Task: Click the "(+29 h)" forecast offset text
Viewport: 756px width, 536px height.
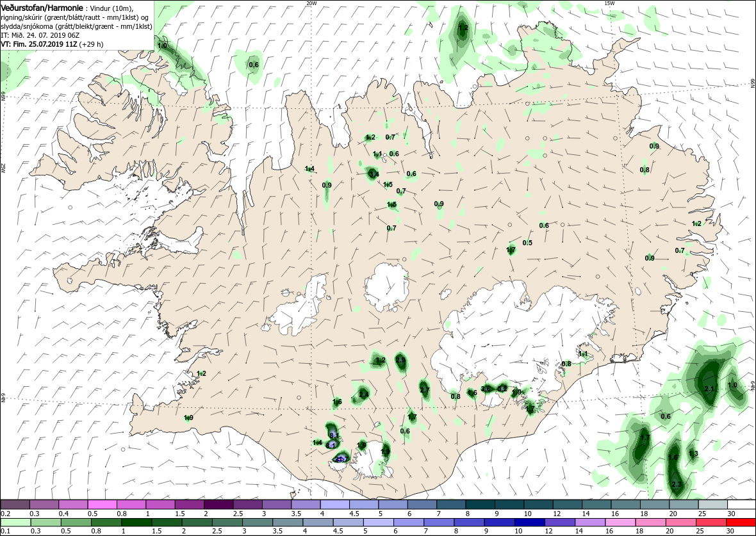Action: (x=91, y=44)
